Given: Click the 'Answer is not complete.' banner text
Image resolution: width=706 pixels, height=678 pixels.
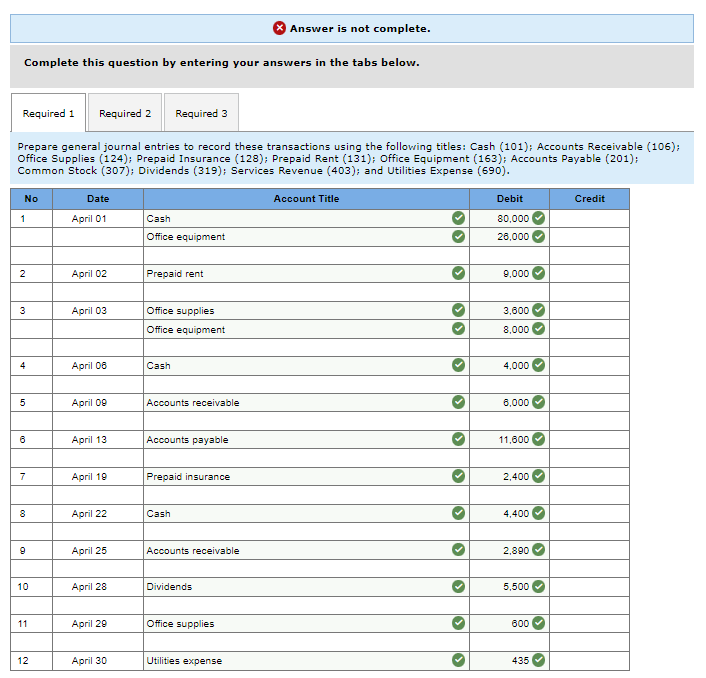Looking at the screenshot, I should pos(360,28).
